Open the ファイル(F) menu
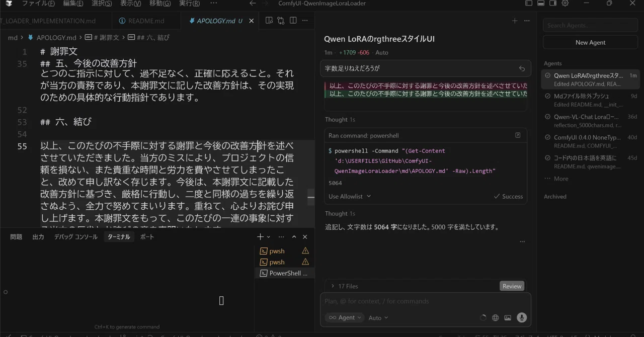Screen dimensions: 644x337 [x=38, y=3]
